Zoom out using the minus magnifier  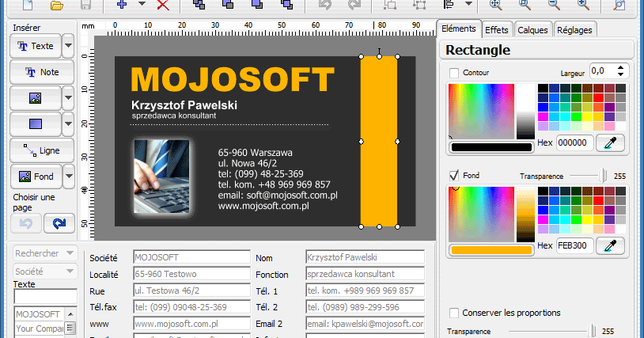[554, 5]
